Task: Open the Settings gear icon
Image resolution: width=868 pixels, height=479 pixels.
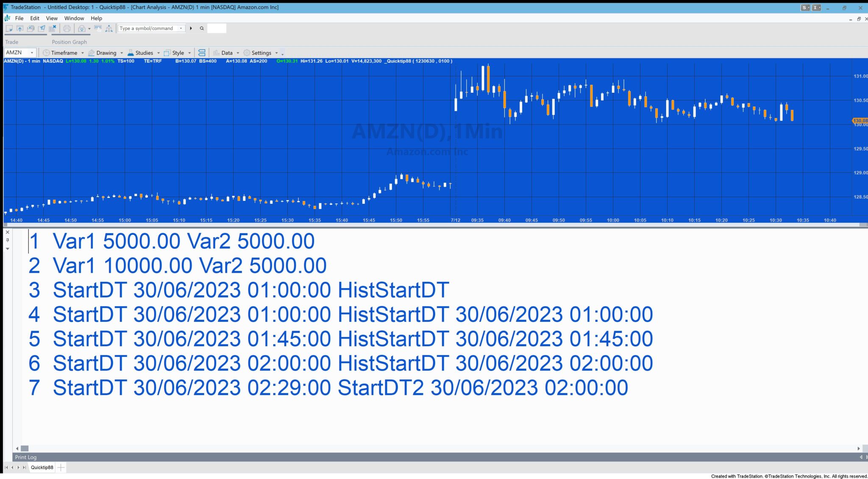Action: click(x=247, y=53)
